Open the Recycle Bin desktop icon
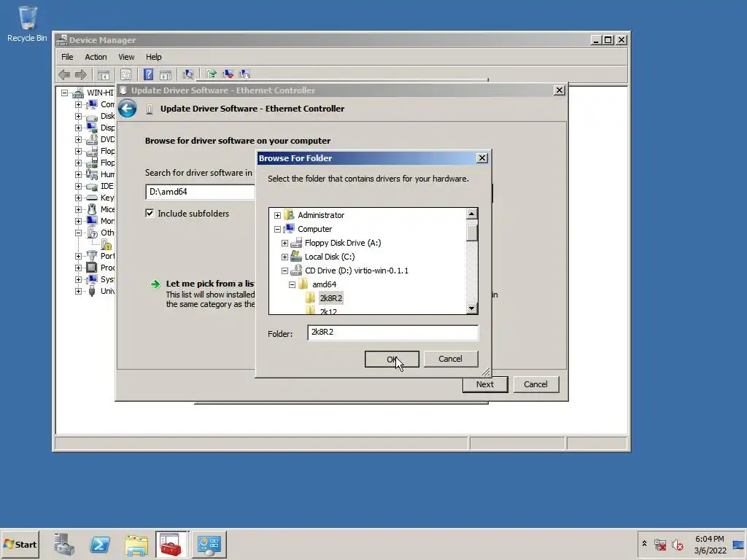747x560 pixels. (27, 24)
